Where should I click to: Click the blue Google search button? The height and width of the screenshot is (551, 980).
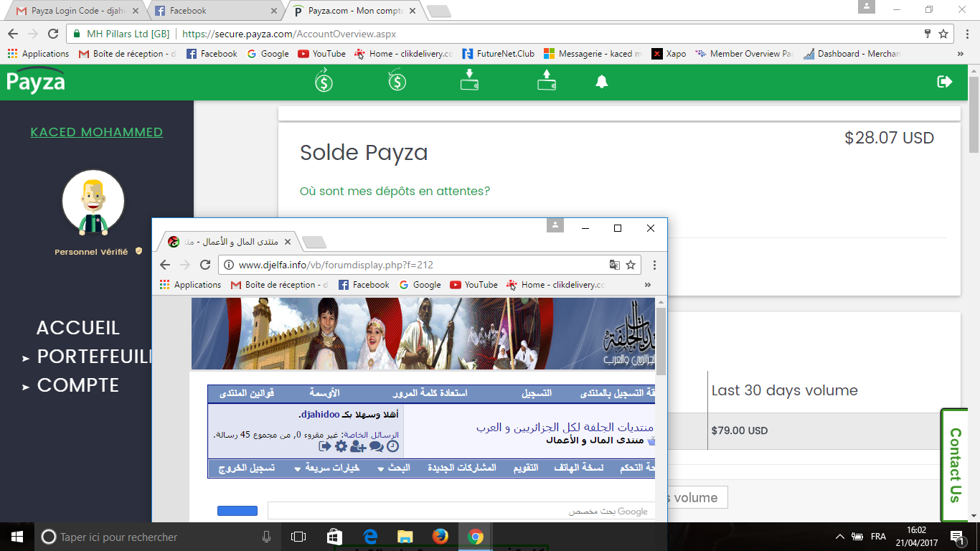point(237,511)
